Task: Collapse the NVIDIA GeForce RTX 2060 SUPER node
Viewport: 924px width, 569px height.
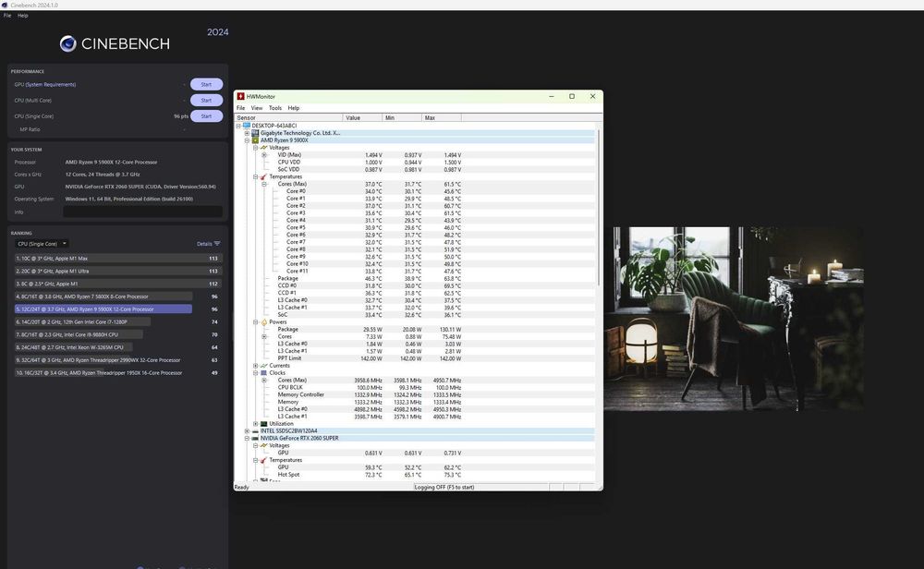Action: pos(247,438)
